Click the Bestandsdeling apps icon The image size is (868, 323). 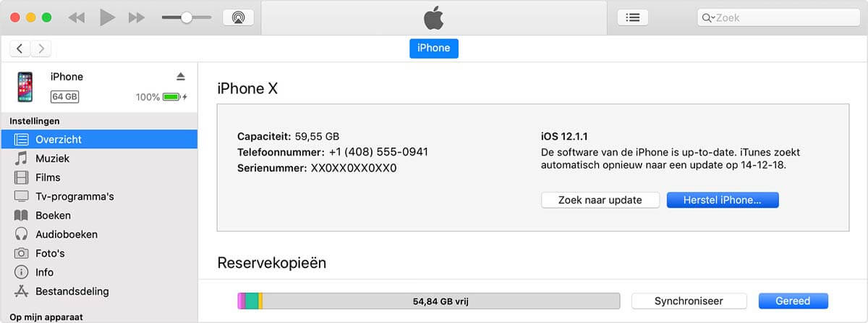pyautogui.click(x=22, y=291)
